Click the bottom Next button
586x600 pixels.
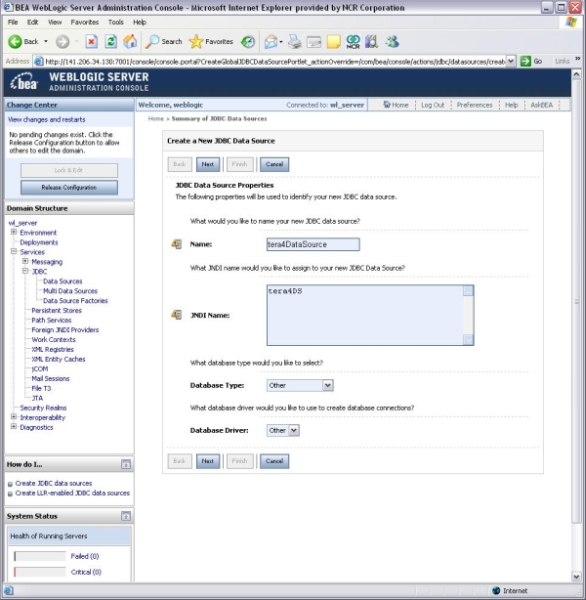(208, 461)
